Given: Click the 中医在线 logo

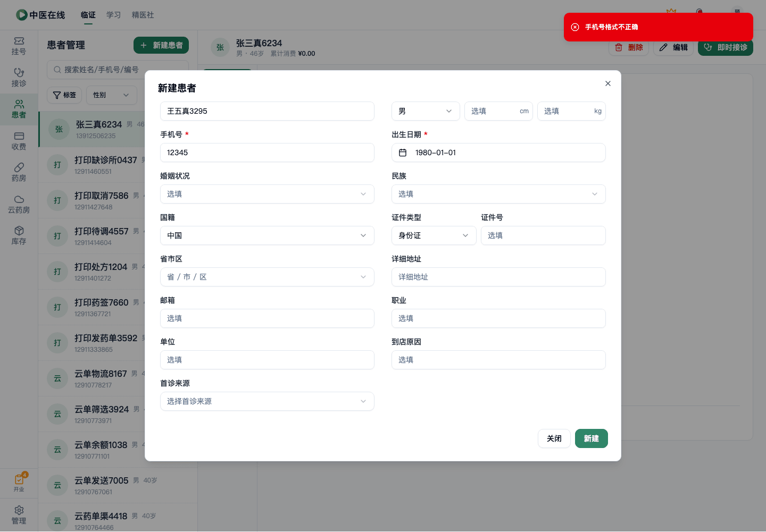Looking at the screenshot, I should [x=40, y=15].
